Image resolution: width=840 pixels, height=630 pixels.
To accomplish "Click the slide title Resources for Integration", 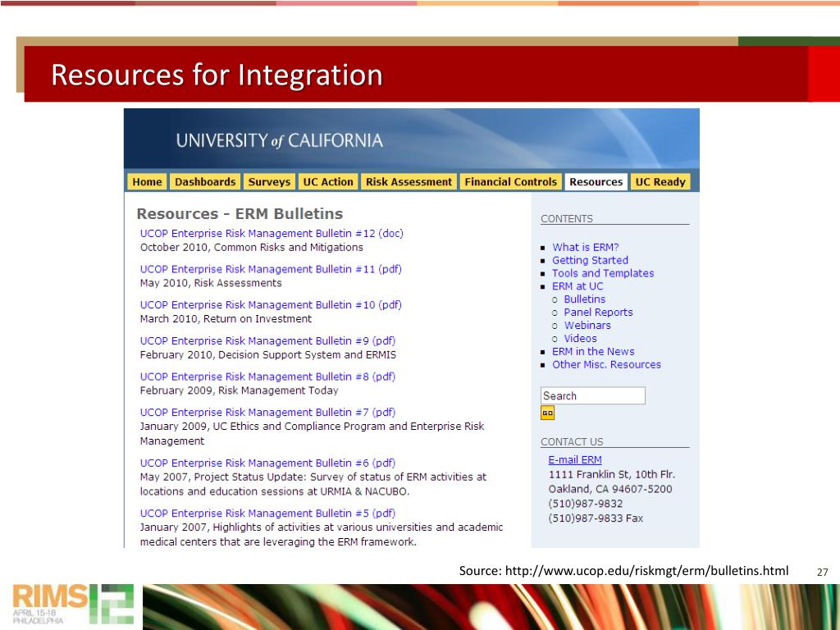I will tap(217, 75).
